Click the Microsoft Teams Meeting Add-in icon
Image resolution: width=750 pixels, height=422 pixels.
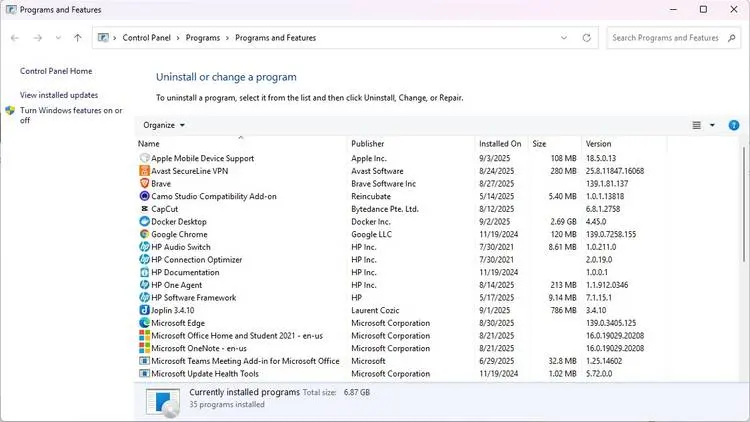(144, 361)
